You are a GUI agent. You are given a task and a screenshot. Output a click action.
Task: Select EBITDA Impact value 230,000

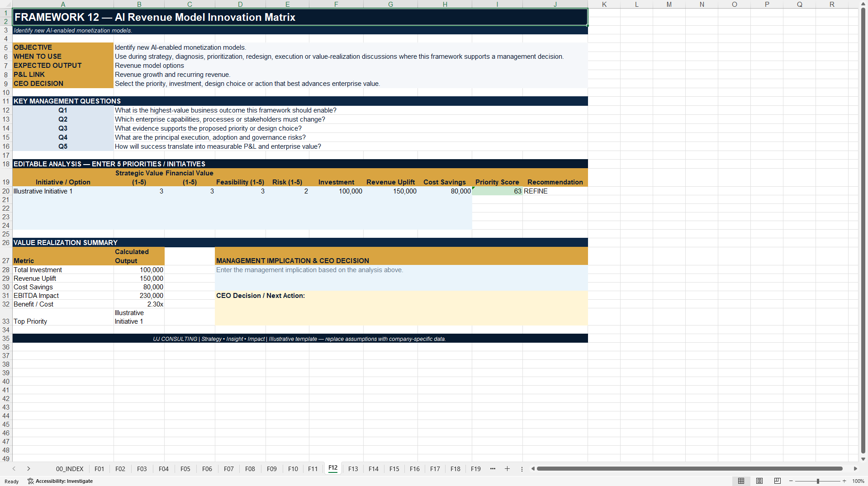(139, 296)
